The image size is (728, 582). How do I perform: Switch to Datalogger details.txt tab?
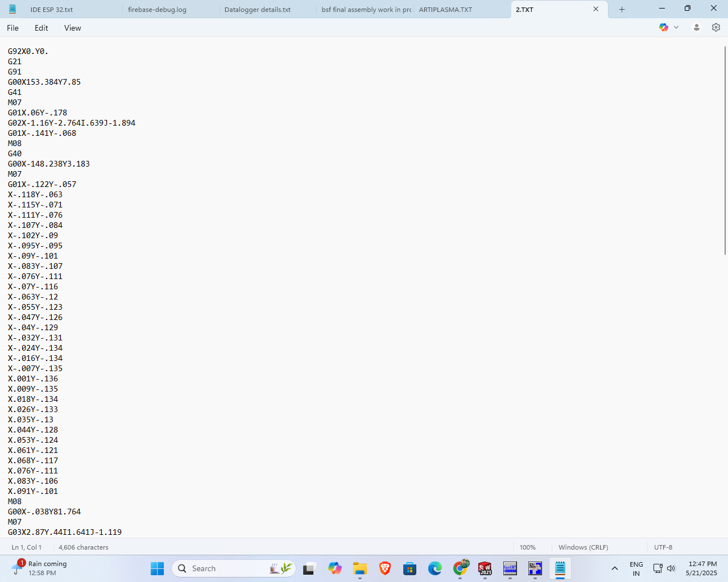[267, 10]
